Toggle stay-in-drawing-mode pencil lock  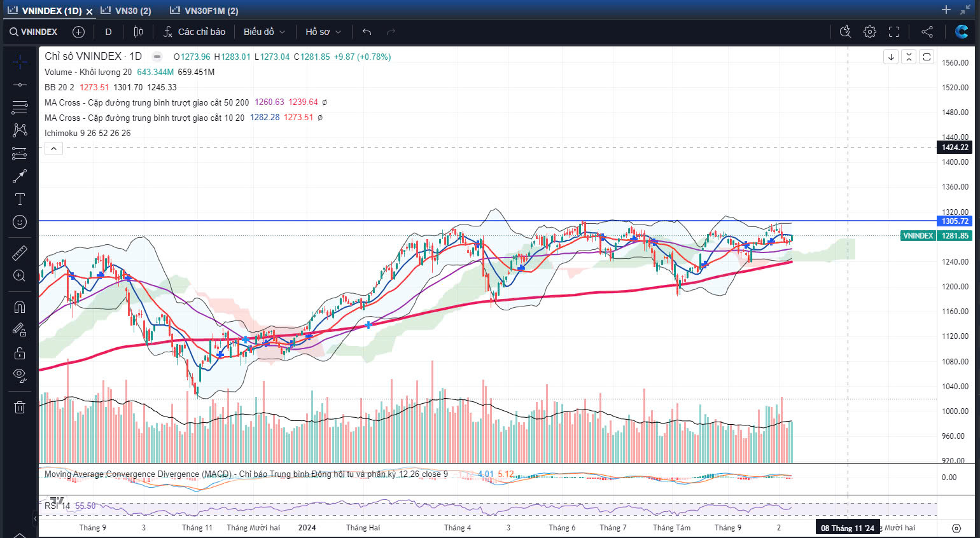pyautogui.click(x=20, y=330)
